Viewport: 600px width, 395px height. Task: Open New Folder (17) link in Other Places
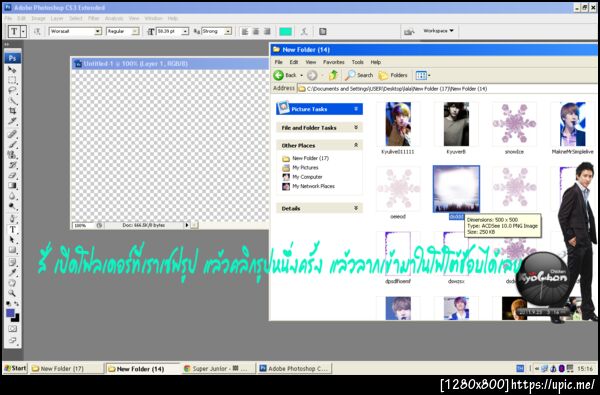tap(310, 158)
